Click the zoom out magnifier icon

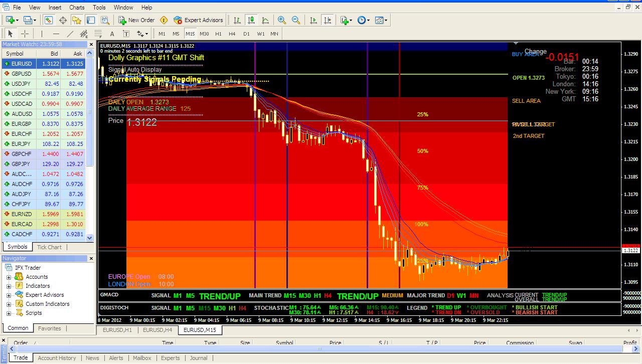pos(296,20)
